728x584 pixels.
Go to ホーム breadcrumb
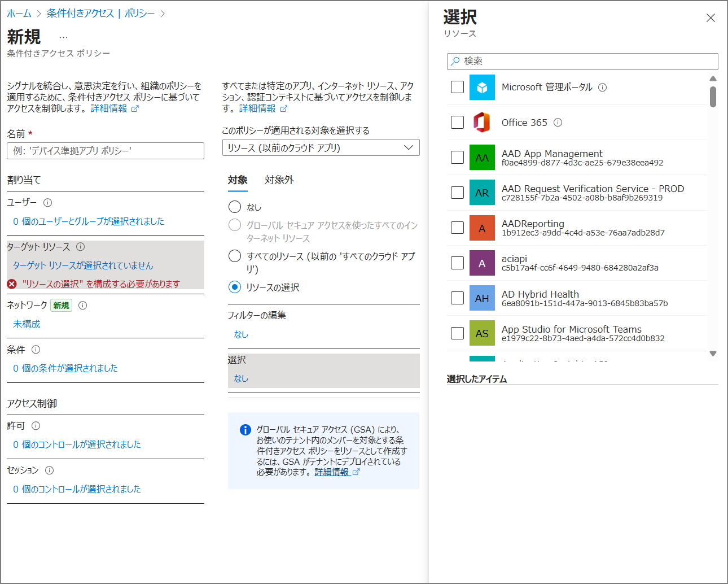click(19, 13)
